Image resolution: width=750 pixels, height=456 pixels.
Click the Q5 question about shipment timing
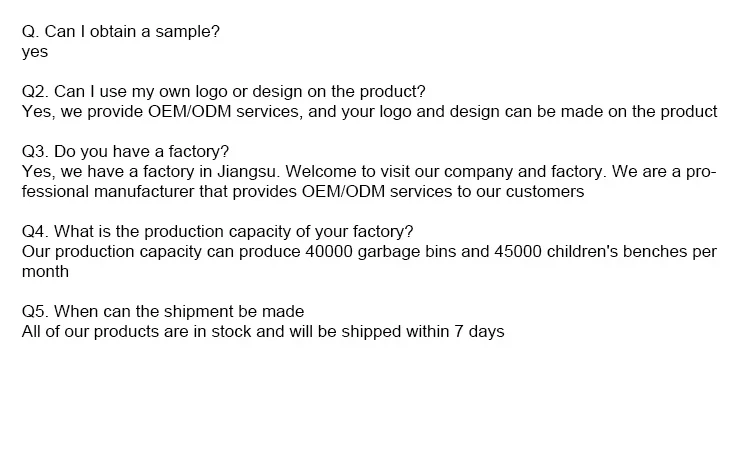[x=162, y=312]
